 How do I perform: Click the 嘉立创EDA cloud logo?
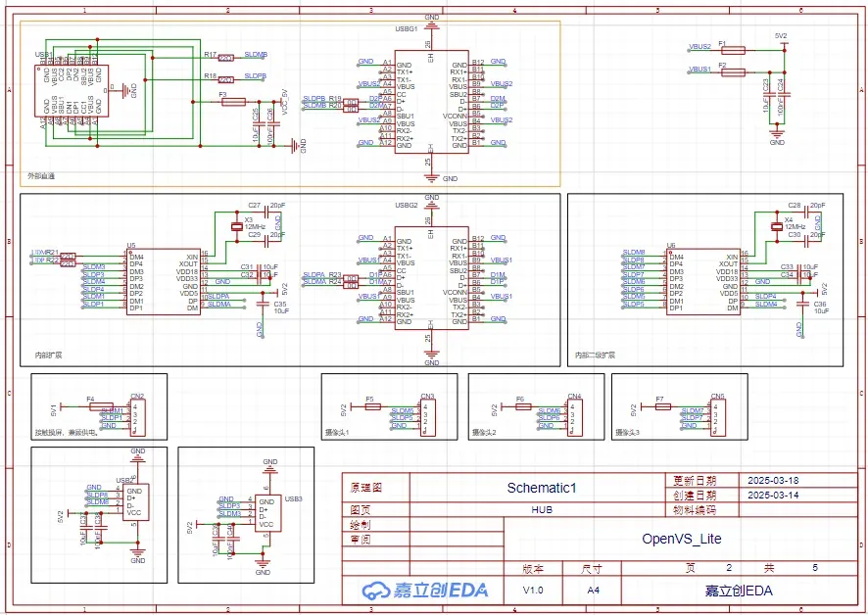click(x=425, y=591)
